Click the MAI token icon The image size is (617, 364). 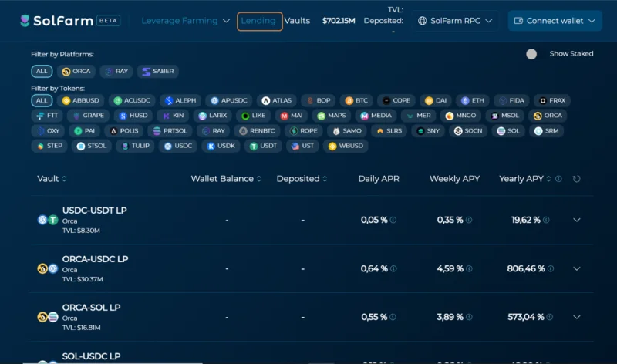point(284,116)
